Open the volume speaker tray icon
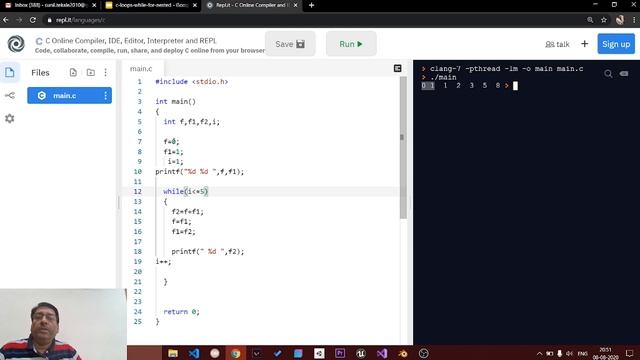The image size is (640, 360). pos(569,353)
